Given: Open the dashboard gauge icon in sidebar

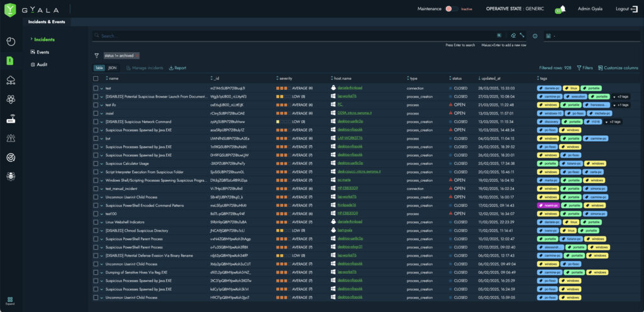Looking at the screenshot, I should click(x=11, y=42).
